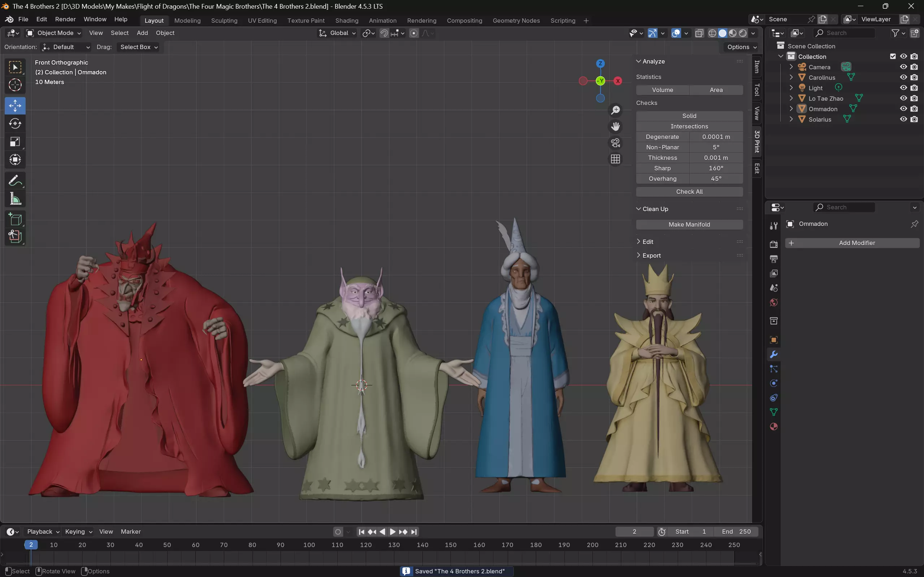Select the Cursor tool in toolbar
The width and height of the screenshot is (924, 577).
(15, 85)
